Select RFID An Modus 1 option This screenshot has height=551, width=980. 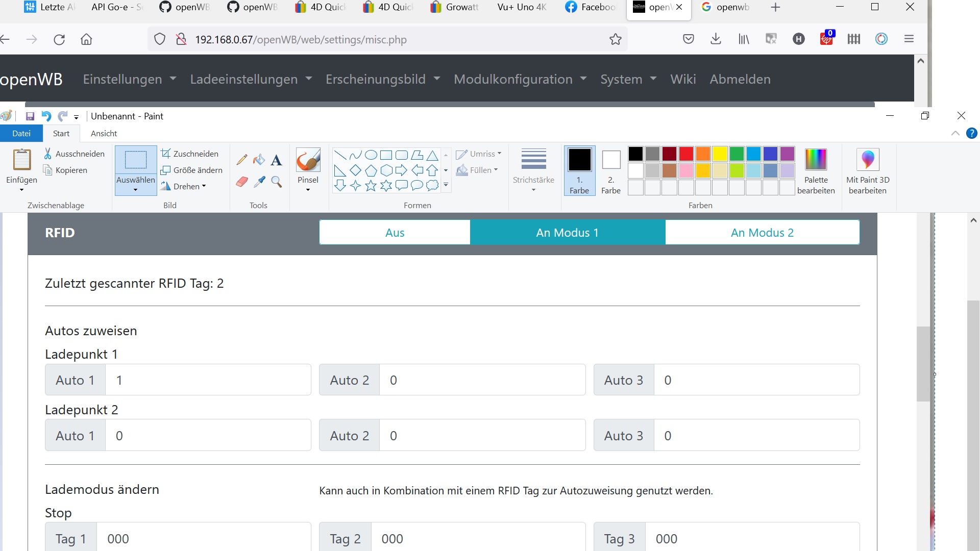point(567,233)
